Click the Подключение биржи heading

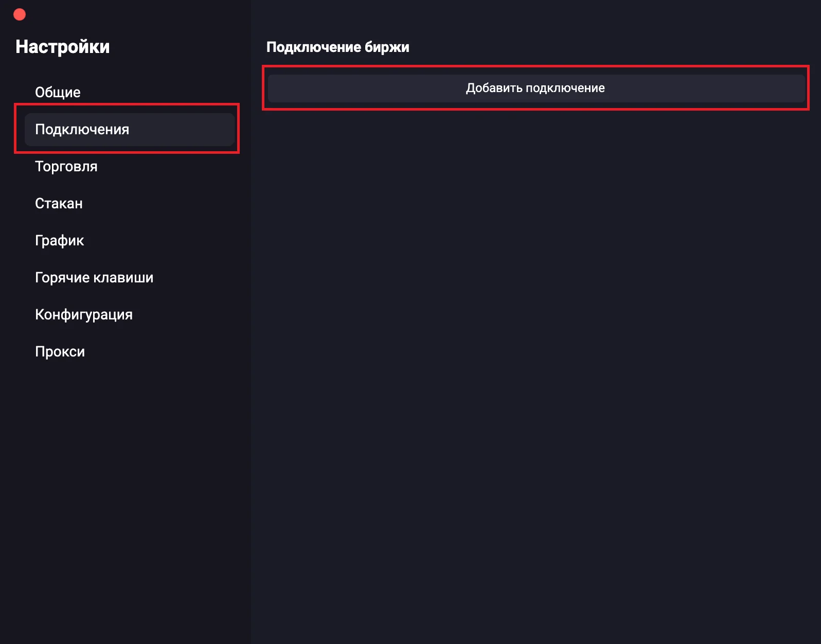(x=337, y=47)
